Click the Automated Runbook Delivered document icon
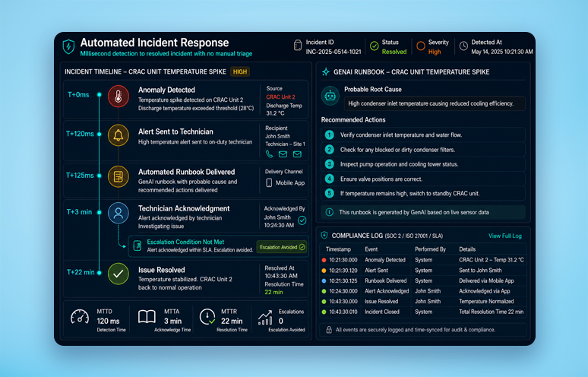The width and height of the screenshot is (588, 377). [x=119, y=176]
